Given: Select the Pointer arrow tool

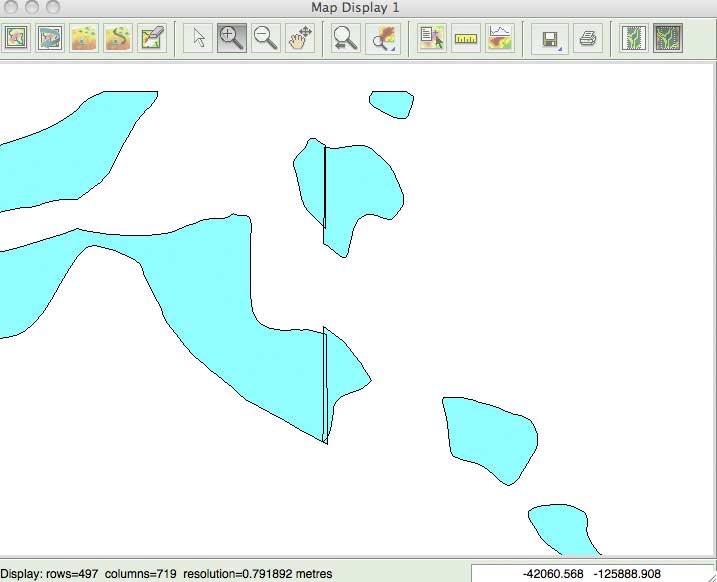Looking at the screenshot, I should point(198,38).
